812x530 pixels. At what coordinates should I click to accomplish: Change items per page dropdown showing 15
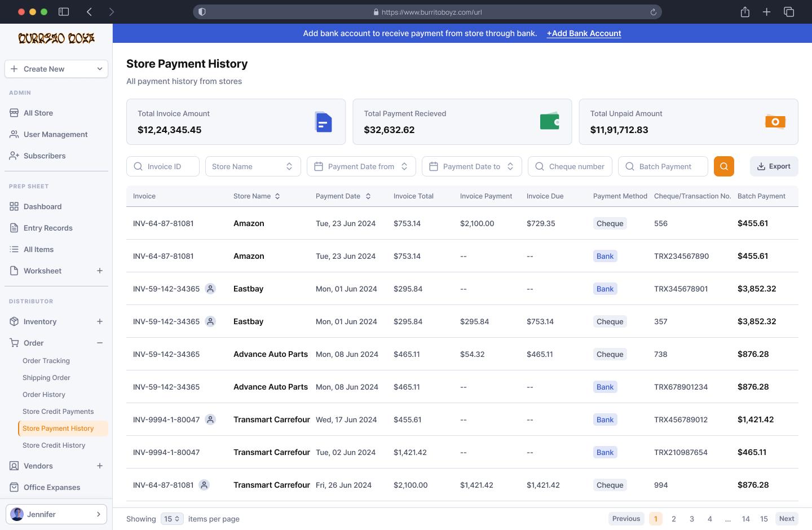tap(172, 519)
